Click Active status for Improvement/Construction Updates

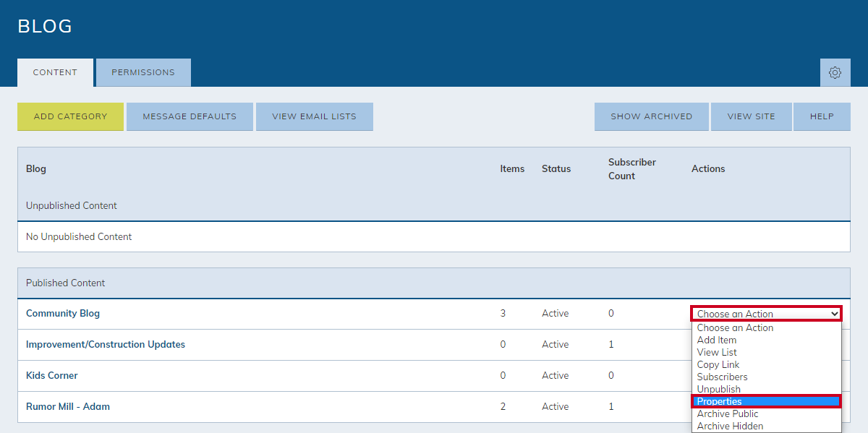556,345
